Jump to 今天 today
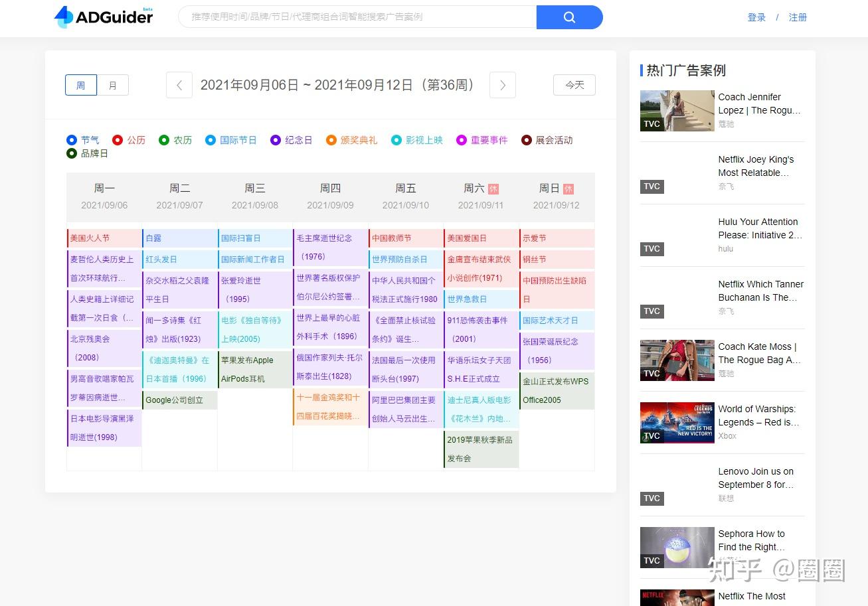 pos(574,85)
